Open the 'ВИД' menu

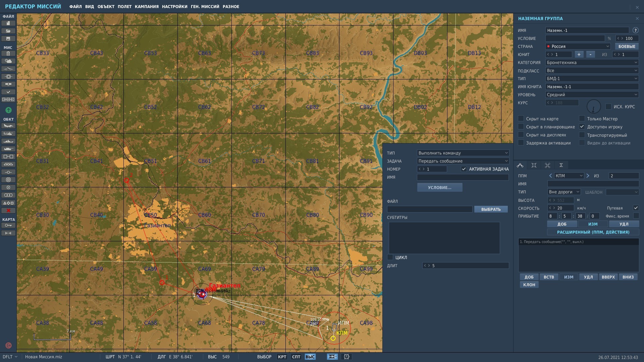point(90,7)
